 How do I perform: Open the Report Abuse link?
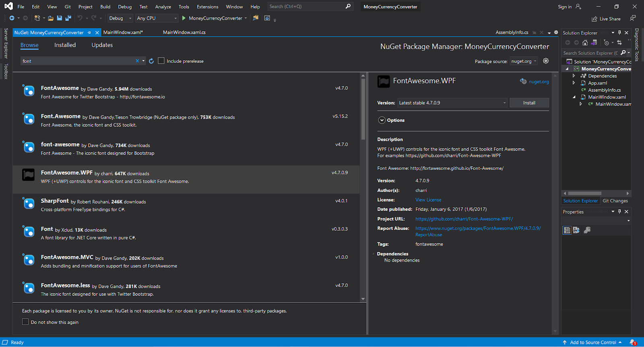click(478, 231)
